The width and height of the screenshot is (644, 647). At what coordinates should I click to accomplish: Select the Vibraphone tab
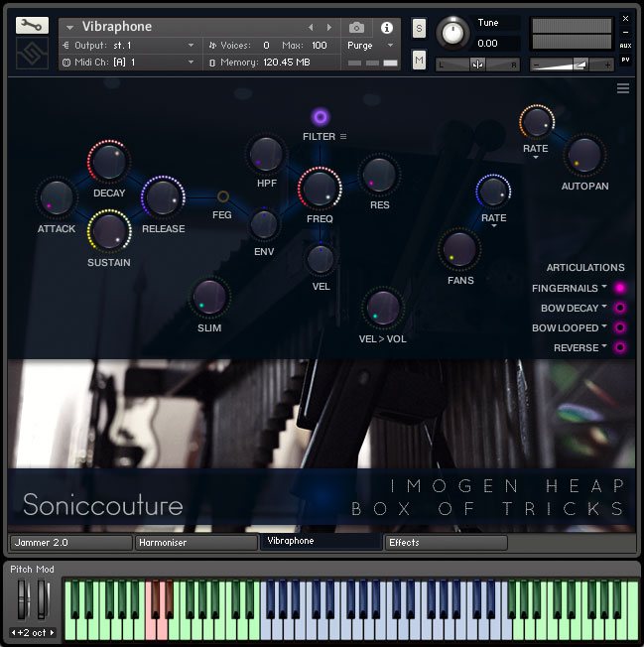(x=321, y=542)
